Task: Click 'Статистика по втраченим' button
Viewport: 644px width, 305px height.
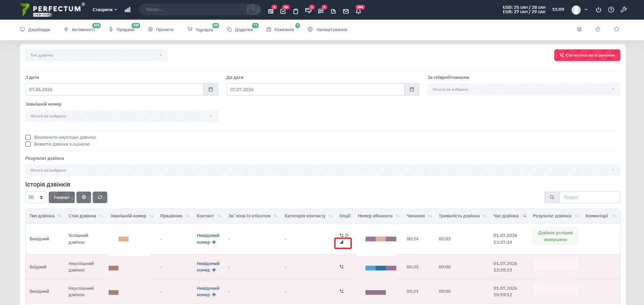Action: (x=587, y=55)
